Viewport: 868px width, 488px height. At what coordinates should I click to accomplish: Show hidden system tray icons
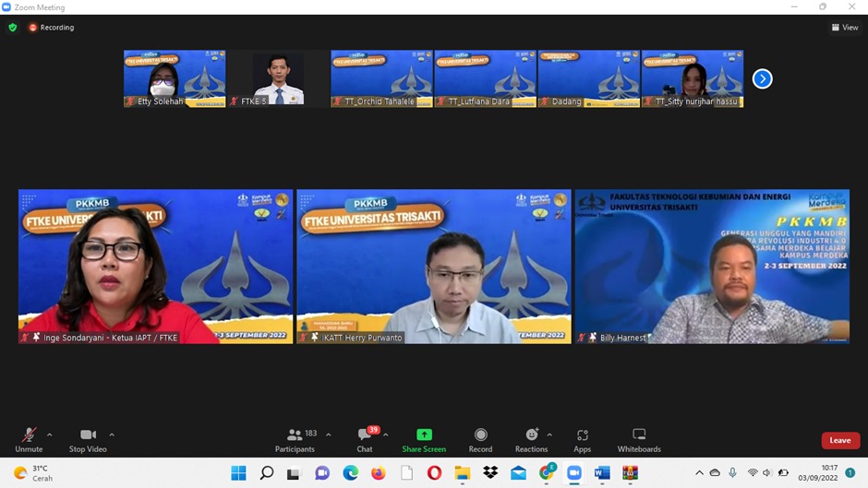[700, 473]
